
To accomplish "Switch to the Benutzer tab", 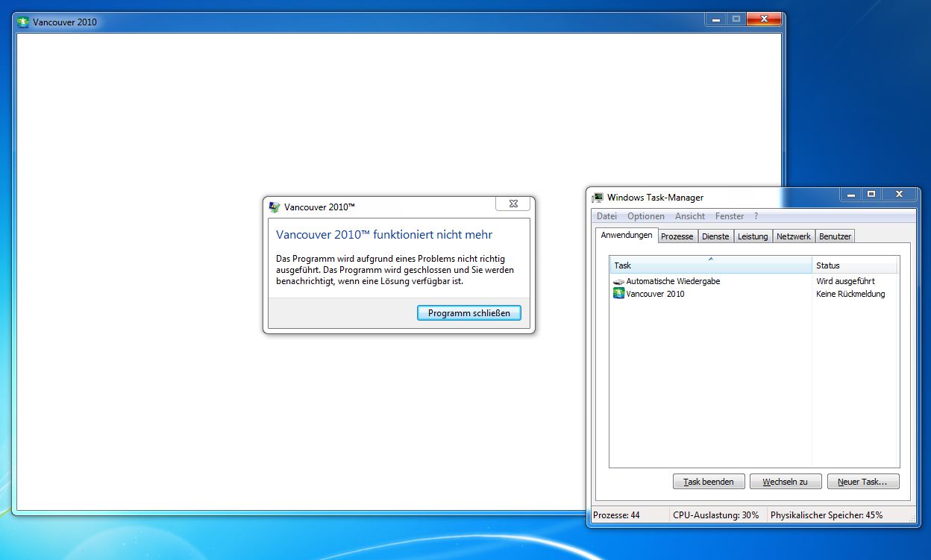I will (835, 236).
